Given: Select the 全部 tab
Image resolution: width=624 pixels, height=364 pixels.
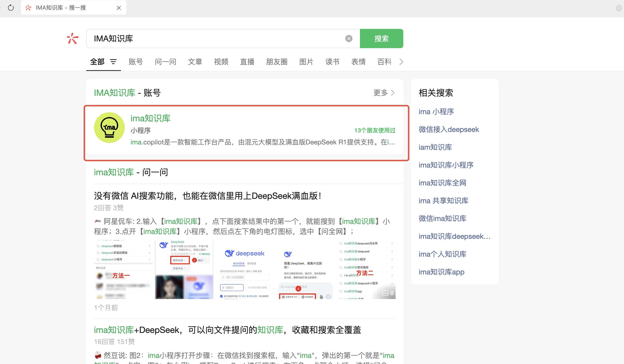Looking at the screenshot, I should click(x=97, y=62).
